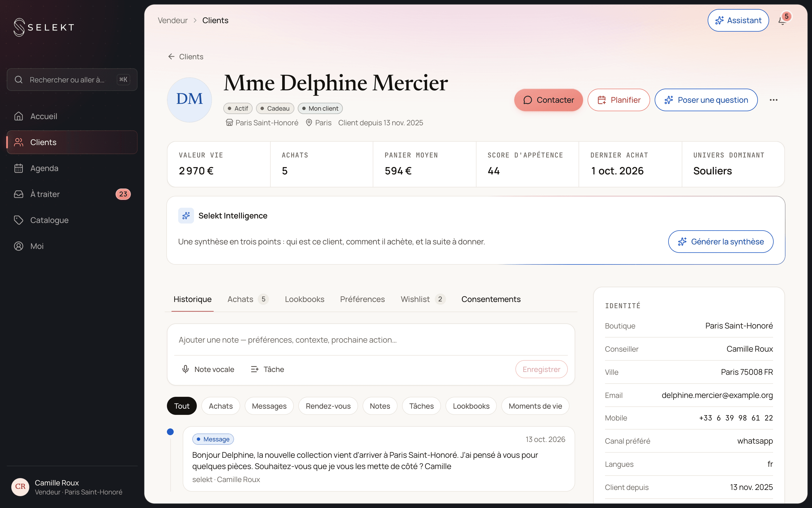Click the À traiter inbox icon

coord(19,194)
